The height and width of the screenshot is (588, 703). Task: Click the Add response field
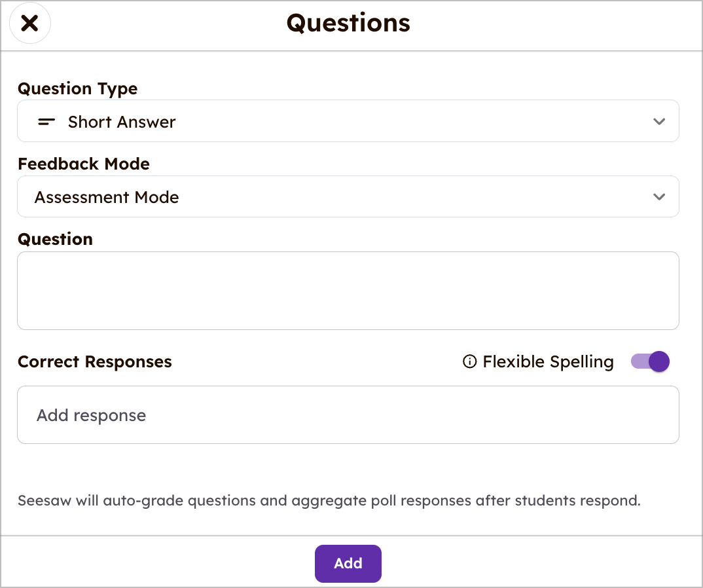tap(348, 415)
